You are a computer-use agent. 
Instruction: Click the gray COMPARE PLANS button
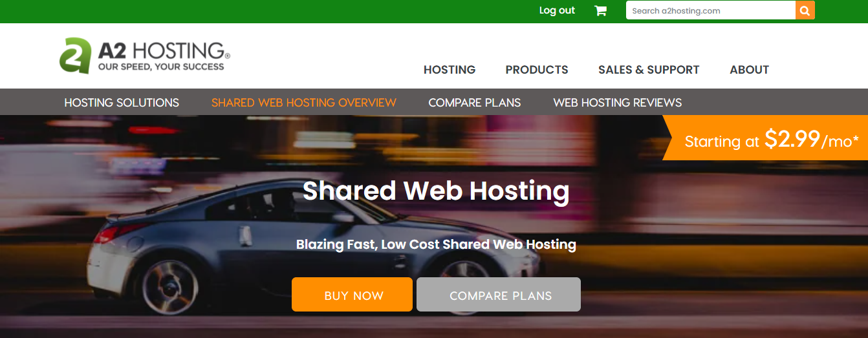(x=499, y=295)
